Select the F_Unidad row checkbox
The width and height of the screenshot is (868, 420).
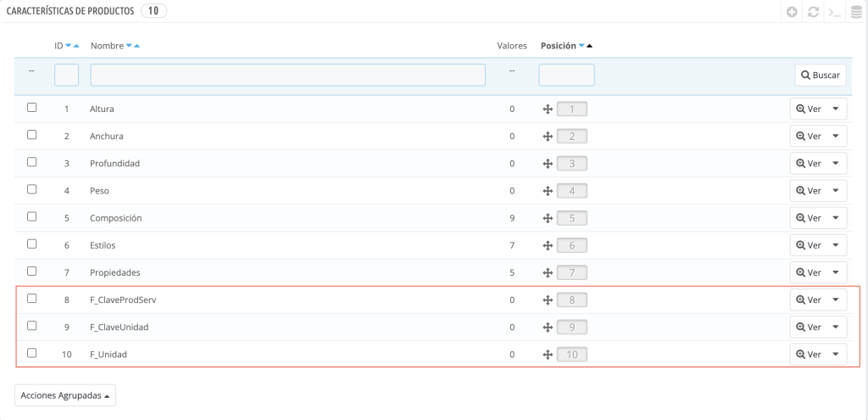tap(31, 353)
